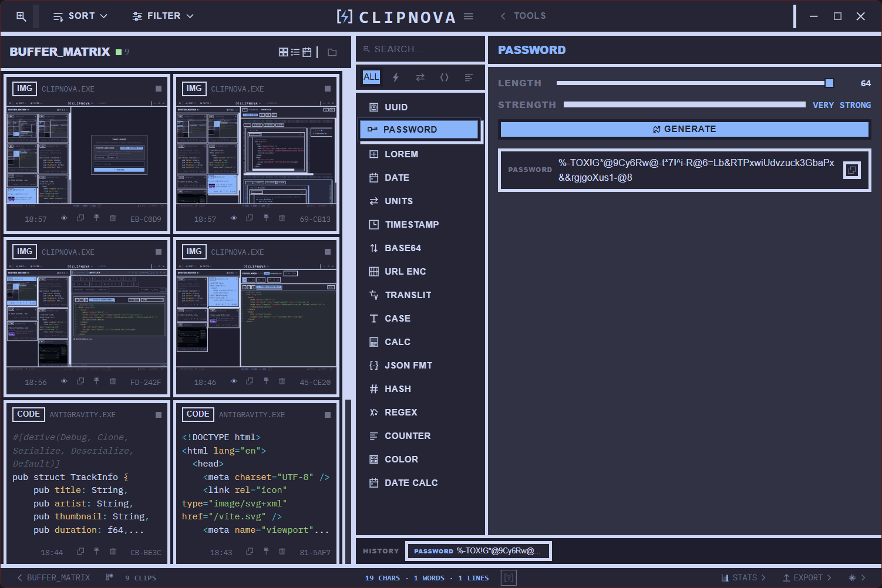Viewport: 882px width, 588px height.
Task: Open the TIMESTAMP tool
Action: point(420,224)
